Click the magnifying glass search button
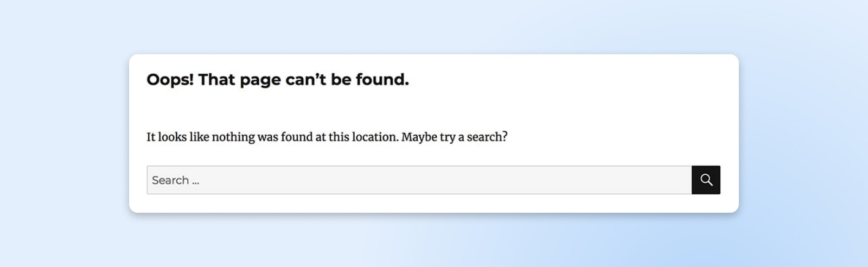This screenshot has width=868, height=267. click(706, 180)
